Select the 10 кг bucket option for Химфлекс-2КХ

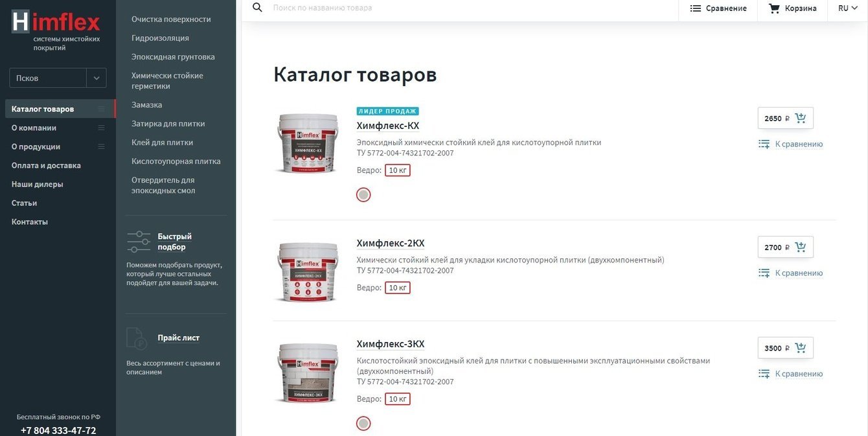point(398,288)
